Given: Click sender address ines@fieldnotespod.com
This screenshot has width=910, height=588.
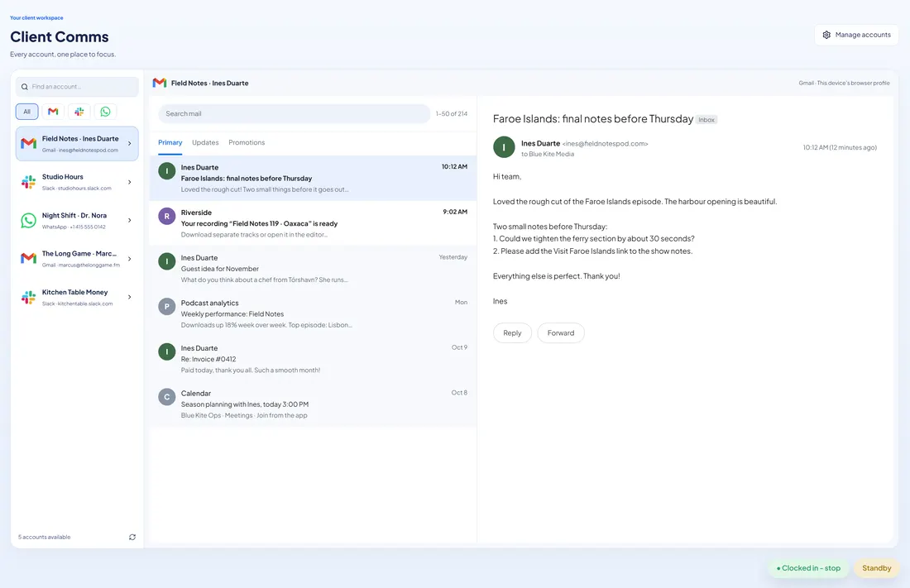Looking at the screenshot, I should pos(605,144).
